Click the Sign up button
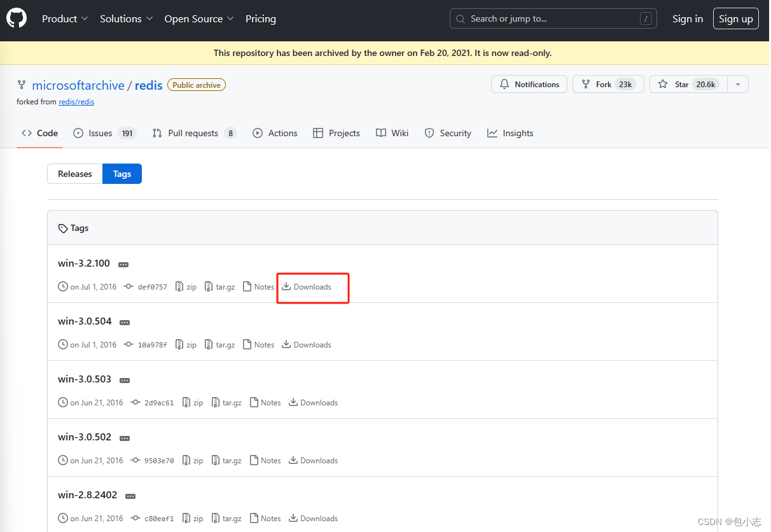The image size is (771, 532). coord(736,19)
